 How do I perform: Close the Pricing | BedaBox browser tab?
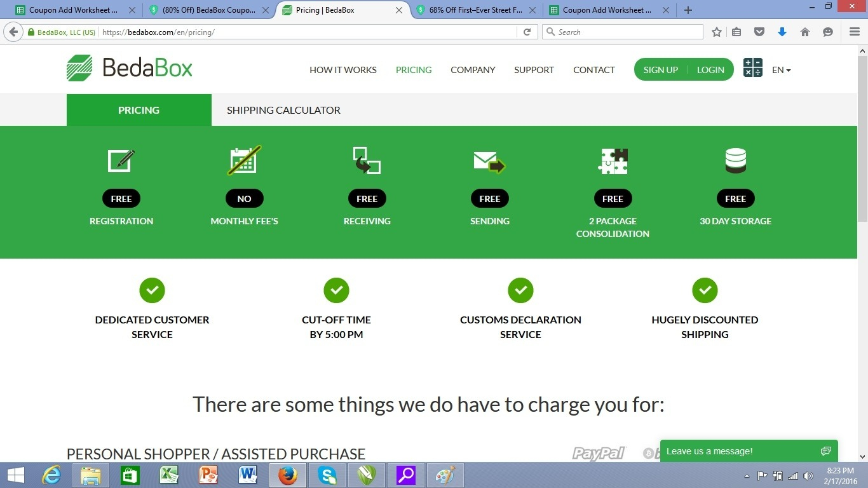click(399, 10)
